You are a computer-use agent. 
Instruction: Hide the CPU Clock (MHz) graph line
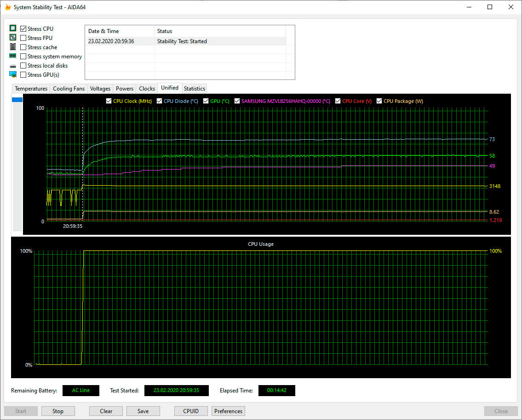[x=109, y=101]
